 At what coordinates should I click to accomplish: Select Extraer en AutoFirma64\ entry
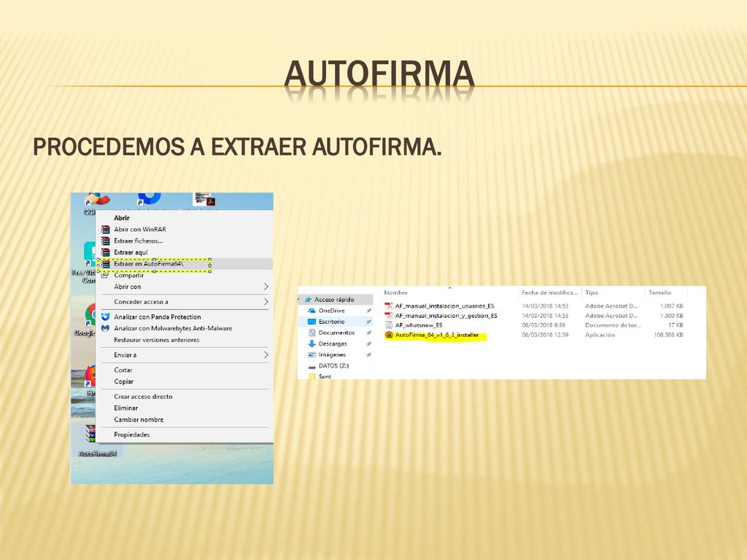[149, 264]
